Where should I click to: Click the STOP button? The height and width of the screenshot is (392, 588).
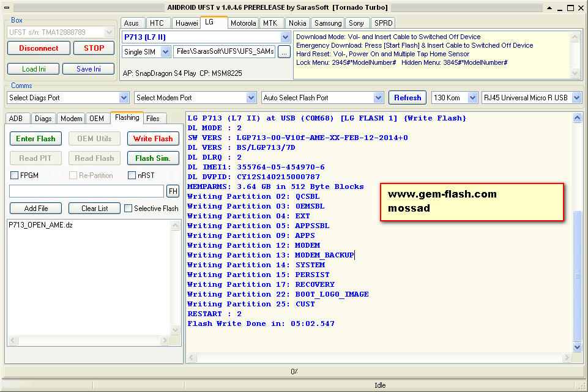pyautogui.click(x=94, y=48)
